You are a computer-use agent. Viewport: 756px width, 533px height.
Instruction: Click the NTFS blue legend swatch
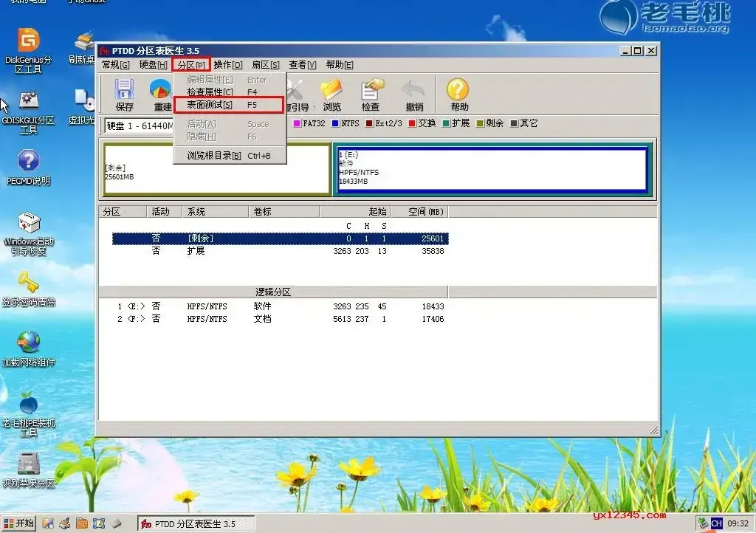[335, 123]
